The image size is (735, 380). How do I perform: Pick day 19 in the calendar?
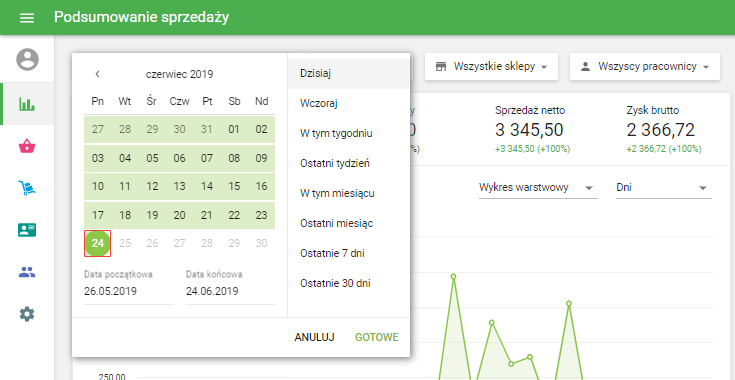(x=152, y=216)
